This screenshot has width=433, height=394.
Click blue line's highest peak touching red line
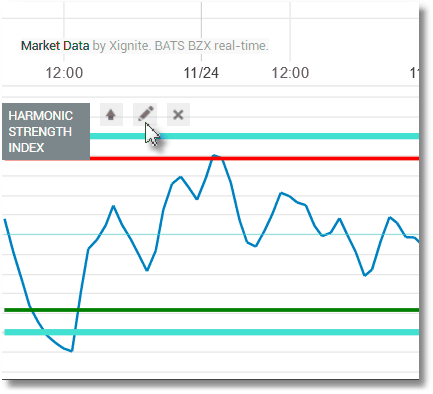[214, 155]
